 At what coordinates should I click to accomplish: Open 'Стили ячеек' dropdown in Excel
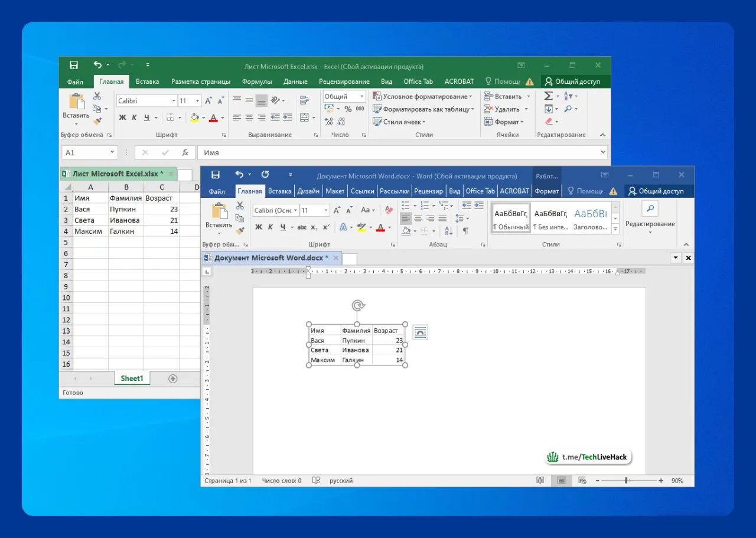point(399,122)
